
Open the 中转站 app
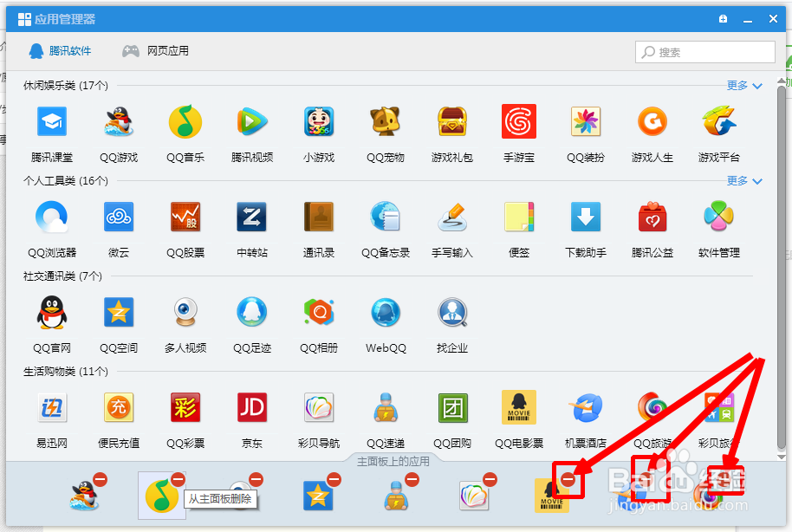coord(252,217)
